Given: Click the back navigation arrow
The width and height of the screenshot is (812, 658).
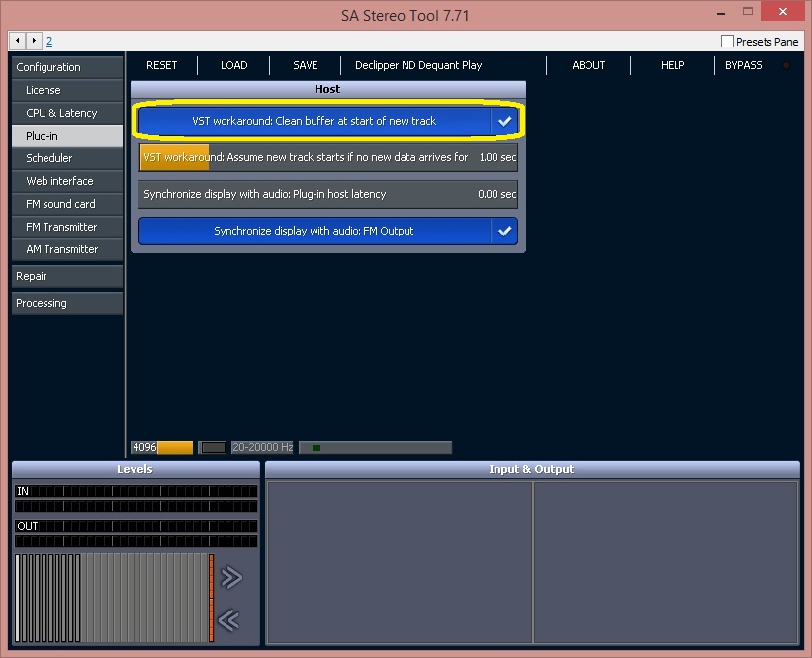Looking at the screenshot, I should (18, 41).
